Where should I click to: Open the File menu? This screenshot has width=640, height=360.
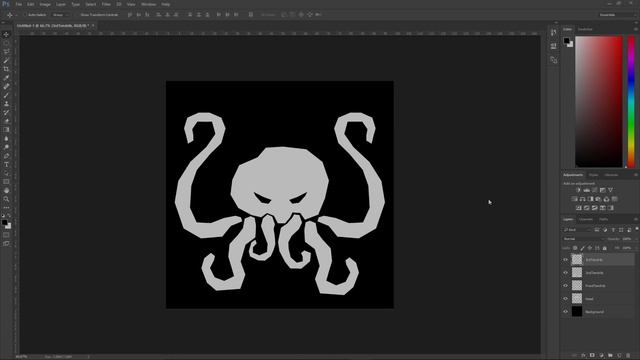[x=19, y=4]
